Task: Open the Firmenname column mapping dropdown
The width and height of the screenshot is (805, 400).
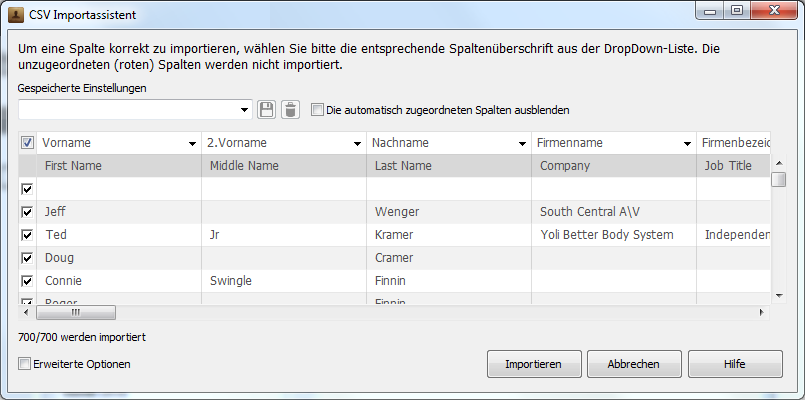Action: tap(687, 144)
